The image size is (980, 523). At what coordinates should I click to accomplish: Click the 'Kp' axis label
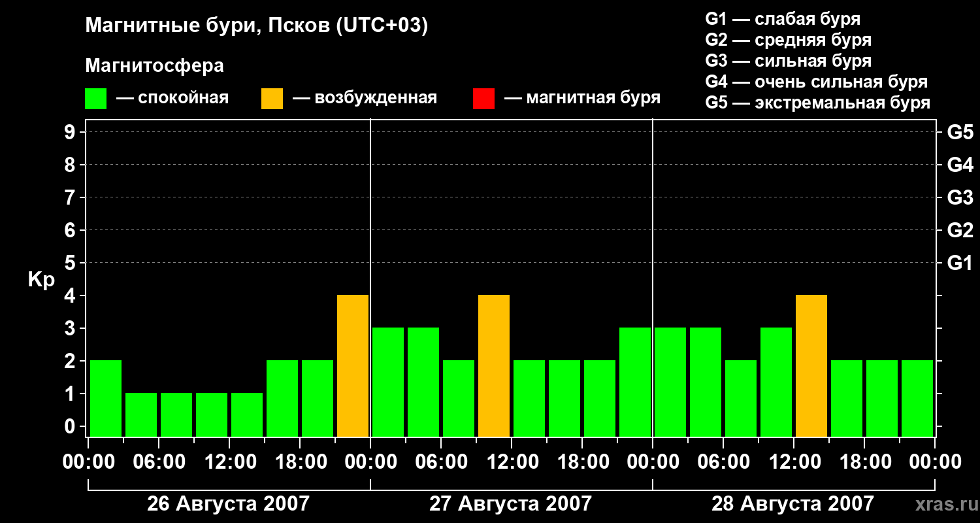(41, 280)
